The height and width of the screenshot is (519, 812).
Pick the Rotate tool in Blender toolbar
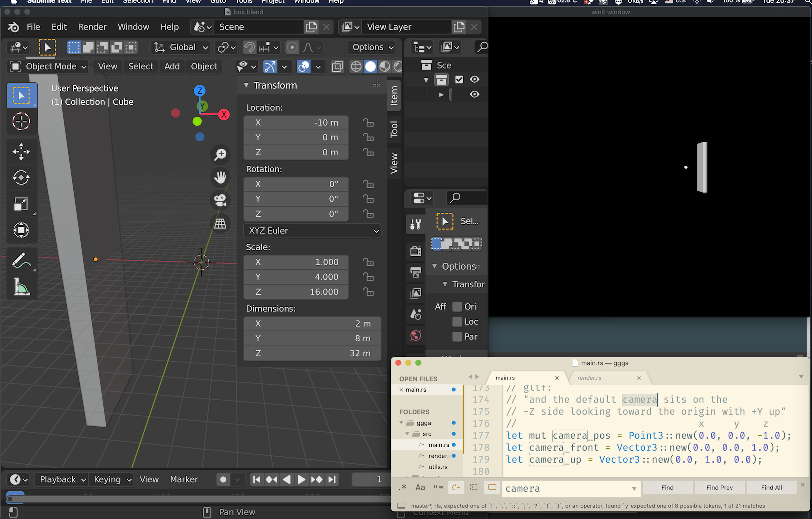coord(21,178)
